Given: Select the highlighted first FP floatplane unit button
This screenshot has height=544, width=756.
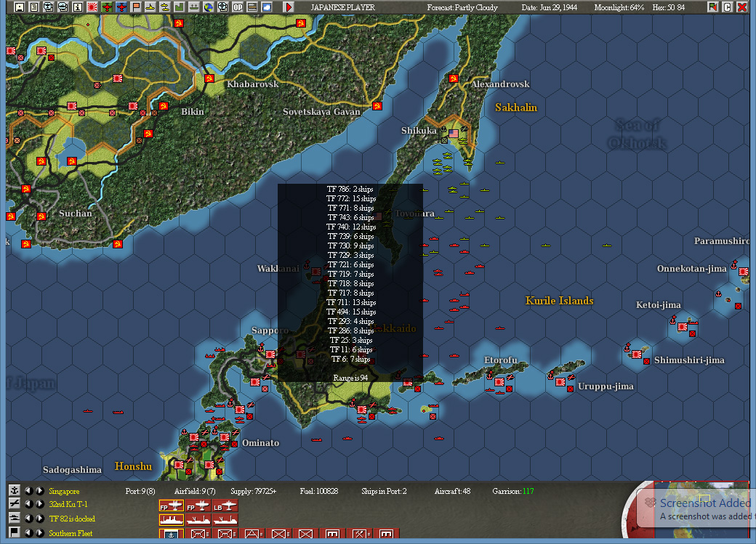Looking at the screenshot, I should tap(171, 506).
